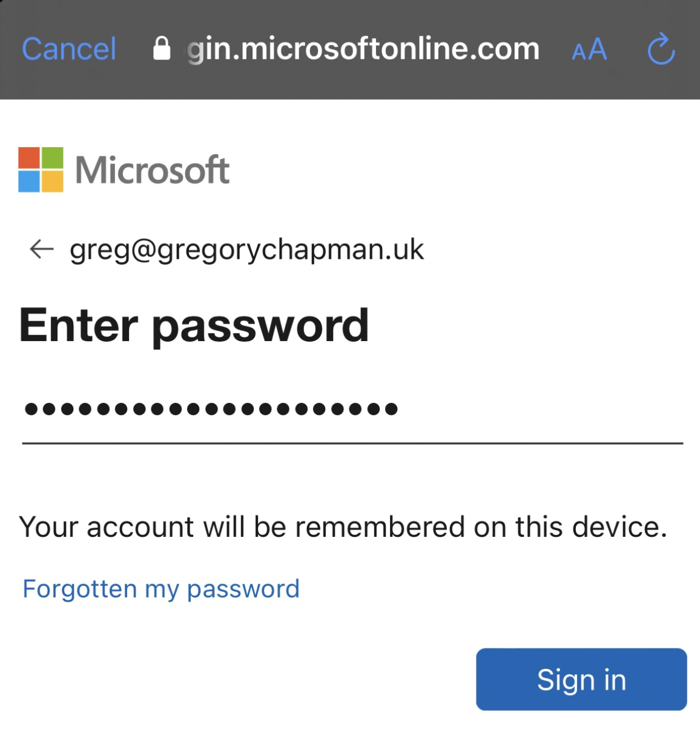Open the AA text size menu
Screen dimensions: 700x738
click(x=589, y=50)
